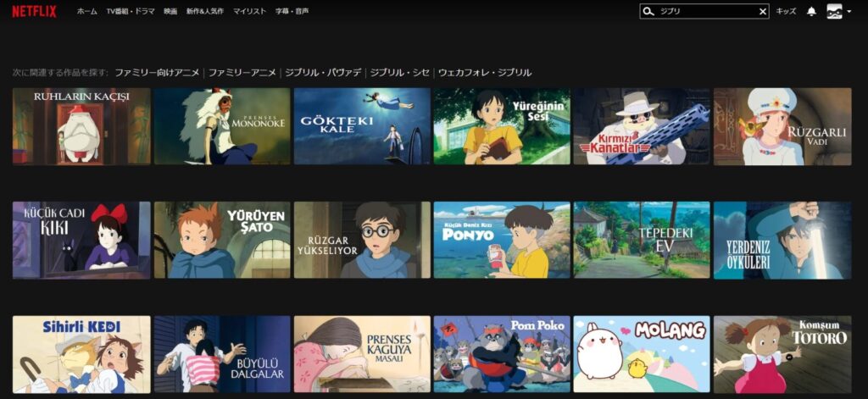The width and height of the screenshot is (868, 399).
Task: Open 新作&人気作 section
Action: pyautogui.click(x=205, y=12)
